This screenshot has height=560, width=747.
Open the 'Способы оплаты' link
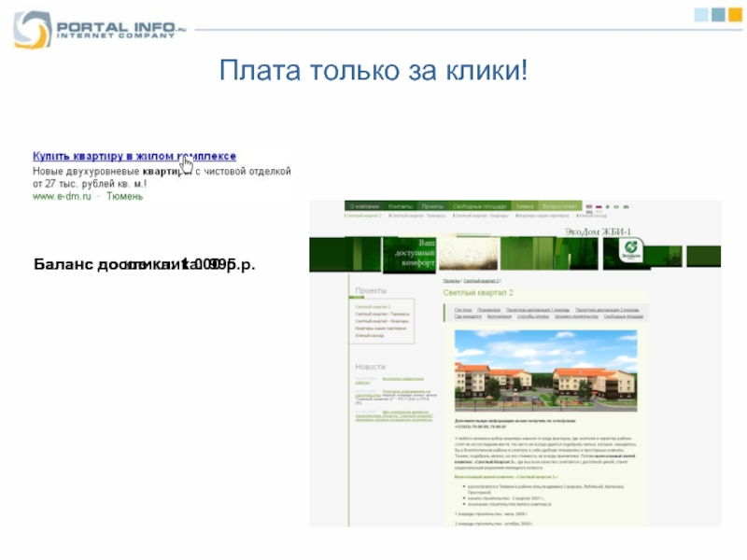click(x=533, y=316)
